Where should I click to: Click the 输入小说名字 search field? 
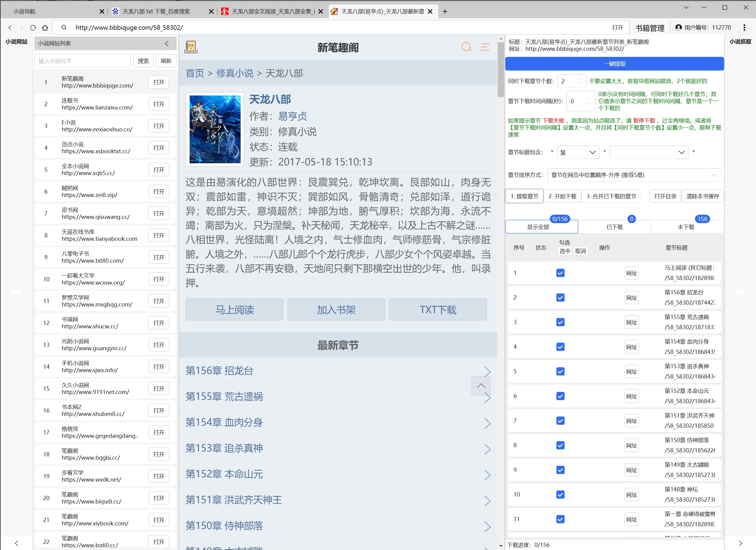82,61
